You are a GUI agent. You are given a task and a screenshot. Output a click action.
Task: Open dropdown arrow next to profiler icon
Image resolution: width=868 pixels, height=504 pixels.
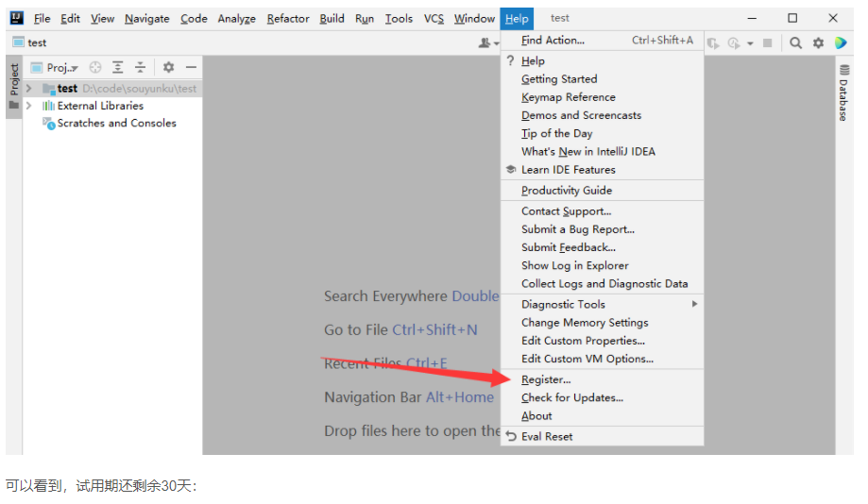click(750, 43)
